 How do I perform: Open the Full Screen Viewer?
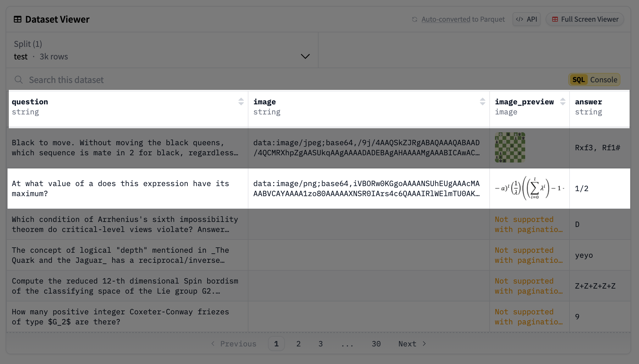585,19
